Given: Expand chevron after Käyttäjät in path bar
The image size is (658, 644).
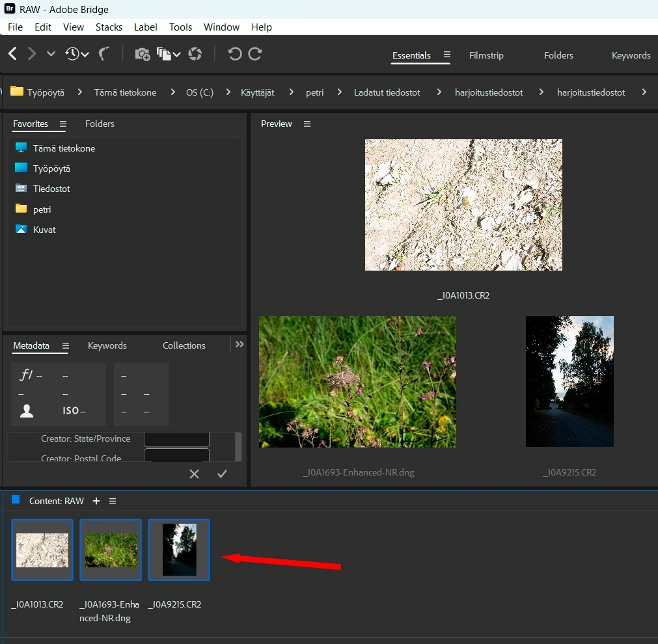Looking at the screenshot, I should 290,92.
